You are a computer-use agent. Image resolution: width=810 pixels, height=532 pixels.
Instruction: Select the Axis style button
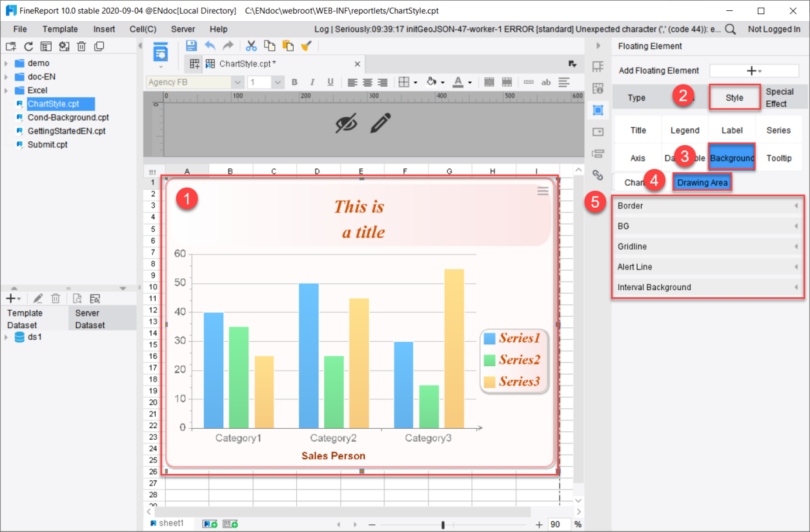coord(638,158)
